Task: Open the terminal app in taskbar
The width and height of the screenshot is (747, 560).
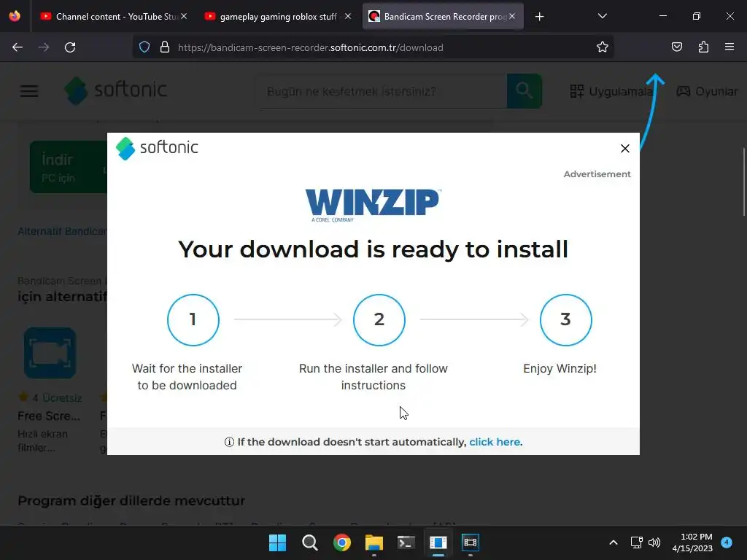Action: [406, 542]
